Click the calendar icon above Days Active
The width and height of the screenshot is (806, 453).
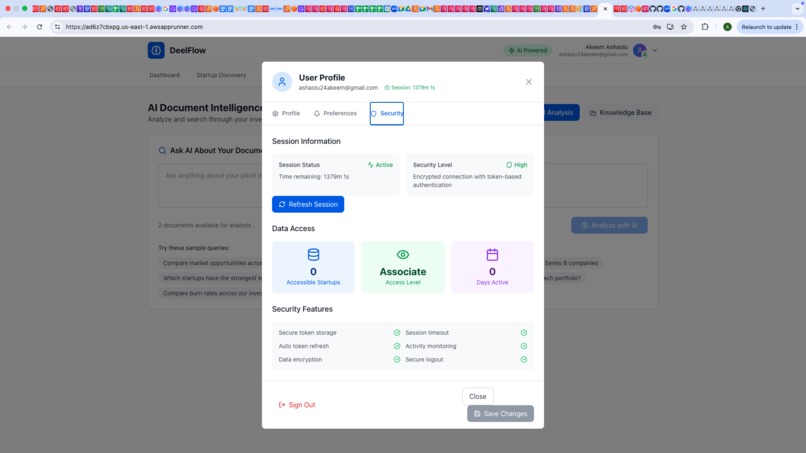point(492,255)
